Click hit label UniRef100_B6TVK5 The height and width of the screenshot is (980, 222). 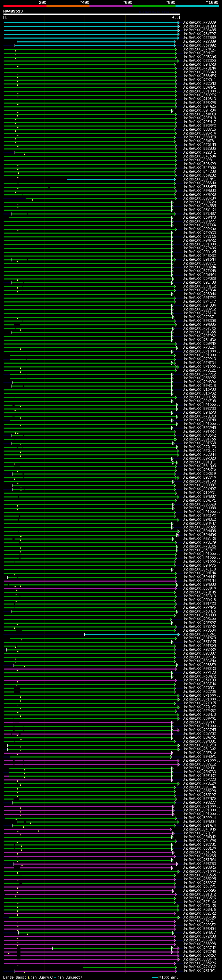click(199, 642)
